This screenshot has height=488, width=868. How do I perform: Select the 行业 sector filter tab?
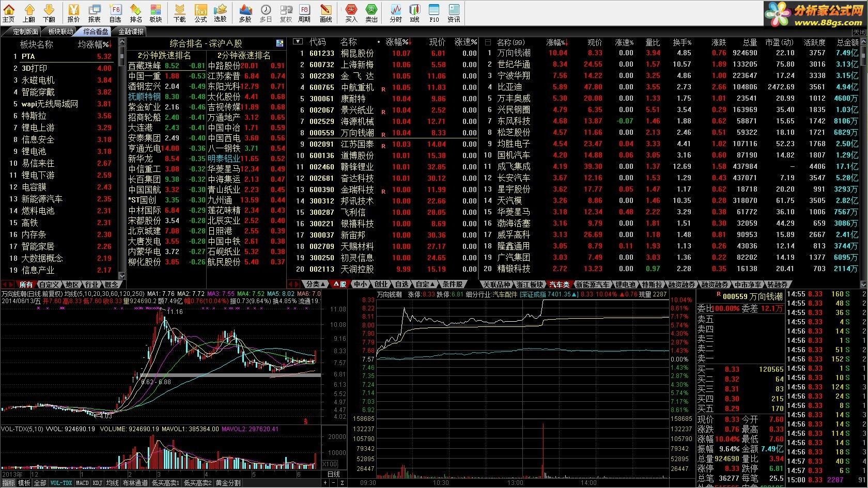(x=91, y=285)
